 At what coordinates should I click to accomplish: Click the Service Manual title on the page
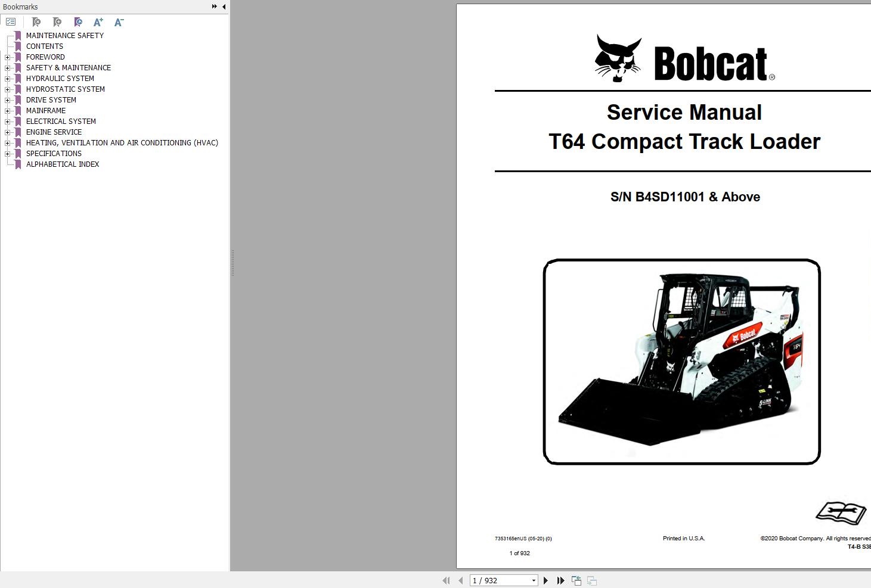pyautogui.click(x=684, y=113)
